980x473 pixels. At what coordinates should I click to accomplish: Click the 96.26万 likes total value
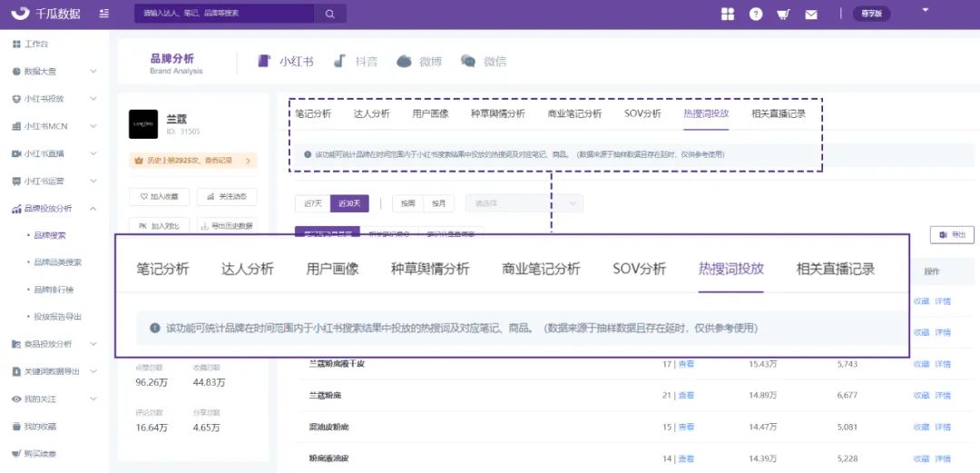(x=150, y=382)
